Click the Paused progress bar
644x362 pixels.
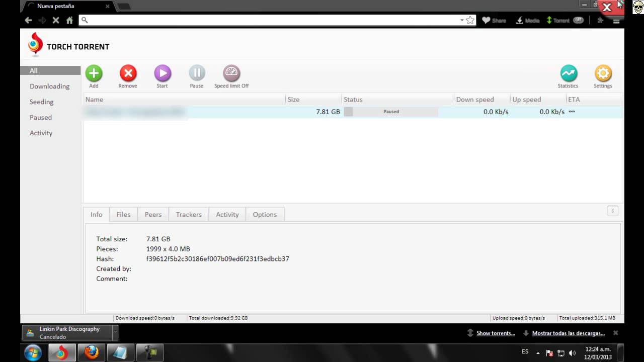[391, 112]
